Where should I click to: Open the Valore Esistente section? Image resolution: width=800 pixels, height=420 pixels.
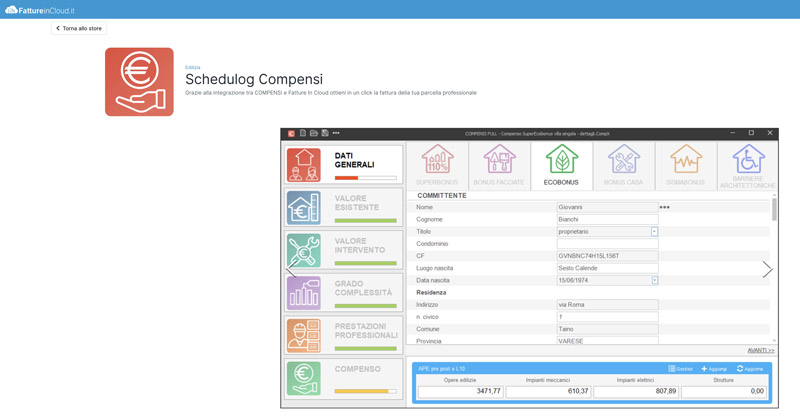point(343,208)
